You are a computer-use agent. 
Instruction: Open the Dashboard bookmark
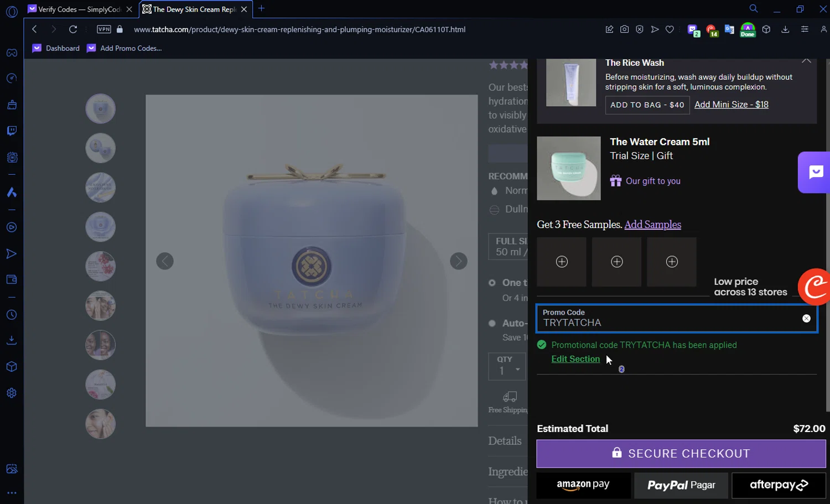tap(56, 48)
